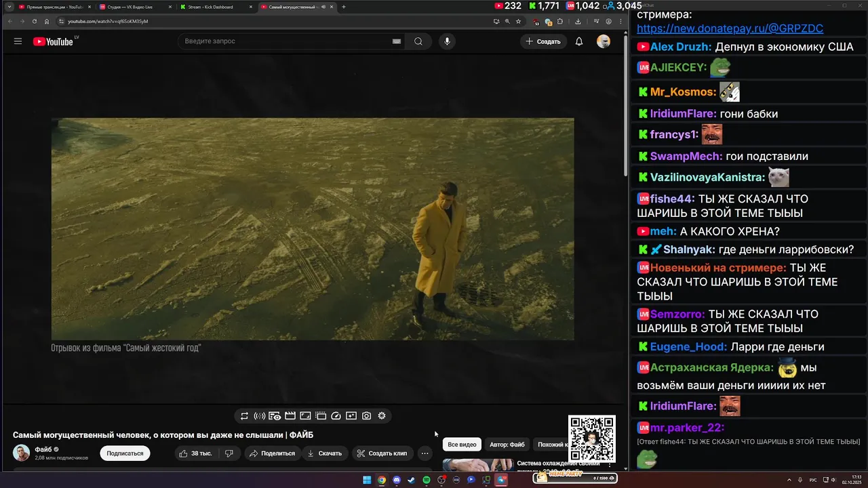Toggle loop icon in player enhancer toolbar

point(244,416)
